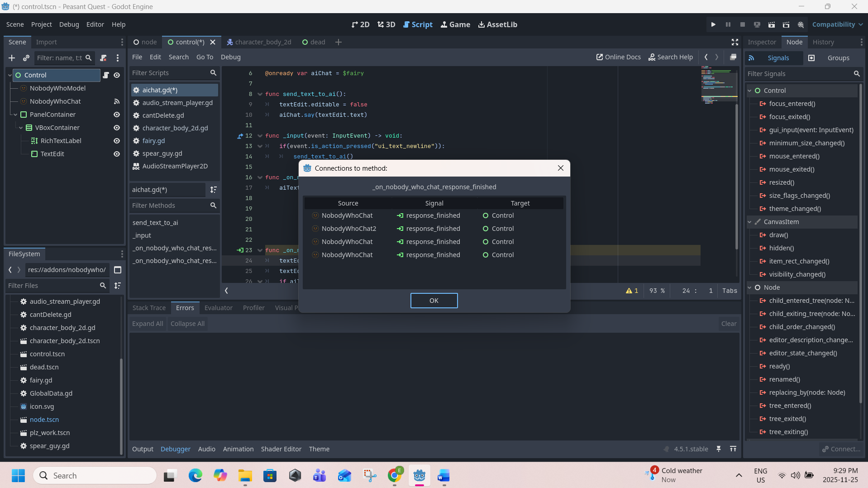Run the project with play button
The width and height of the screenshot is (868, 488).
[713, 24]
